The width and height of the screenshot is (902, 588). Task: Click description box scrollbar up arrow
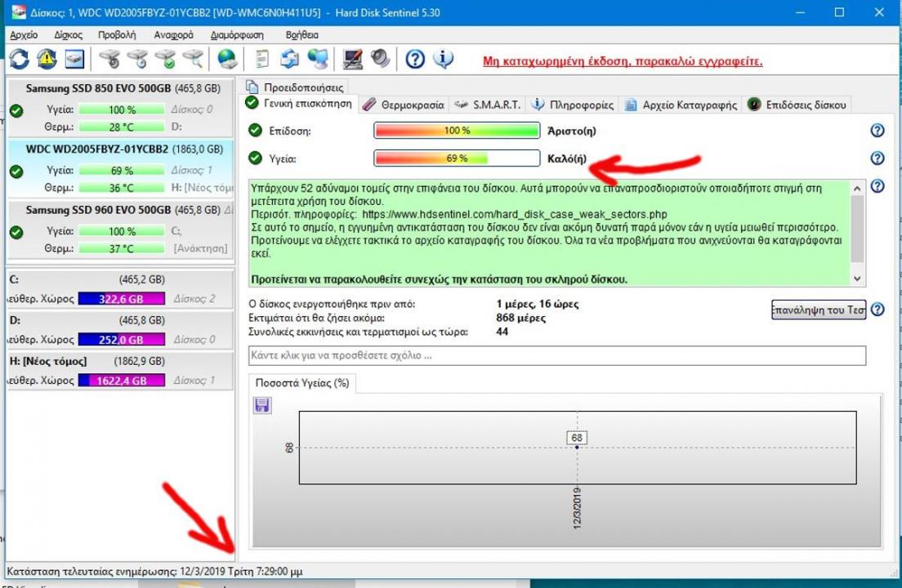pos(857,188)
